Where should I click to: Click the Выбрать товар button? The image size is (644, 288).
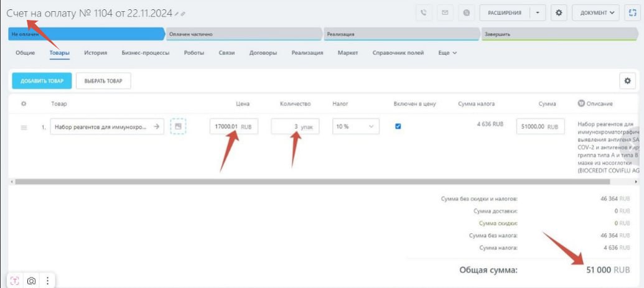tap(103, 81)
